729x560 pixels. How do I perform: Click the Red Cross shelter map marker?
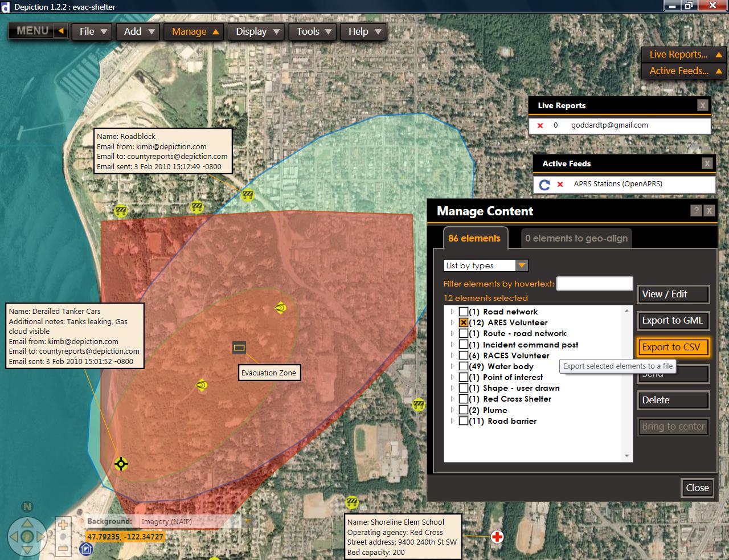497,537
